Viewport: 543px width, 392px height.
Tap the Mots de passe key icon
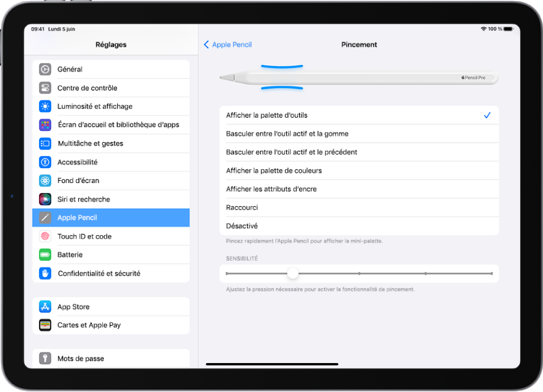click(45, 358)
